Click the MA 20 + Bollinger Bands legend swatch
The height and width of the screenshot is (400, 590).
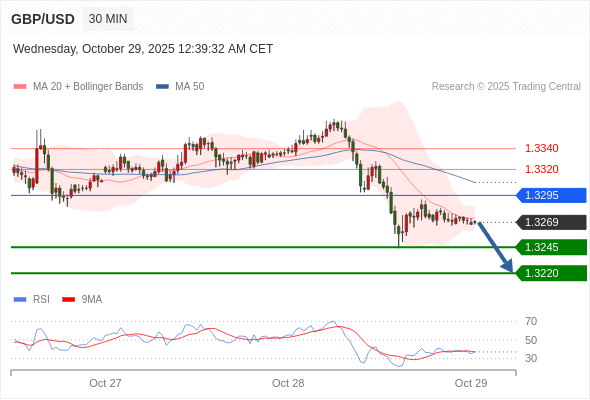tap(20, 87)
